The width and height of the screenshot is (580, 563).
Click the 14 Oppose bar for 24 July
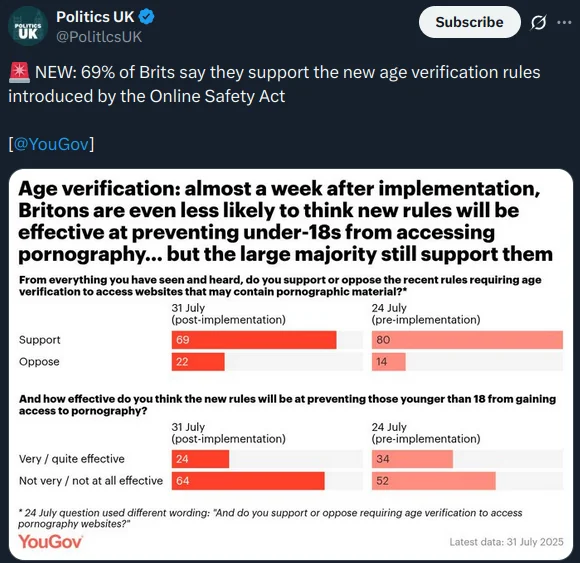[x=389, y=362]
